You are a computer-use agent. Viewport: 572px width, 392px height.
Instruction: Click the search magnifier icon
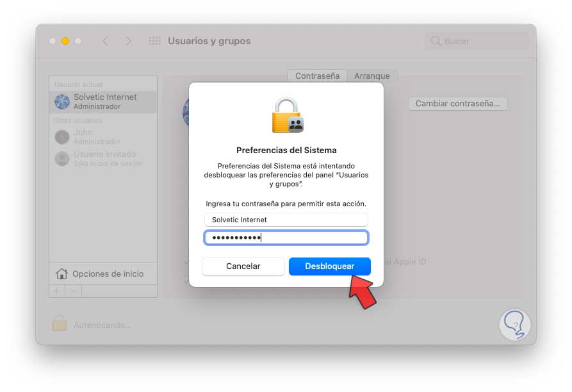[x=436, y=41]
